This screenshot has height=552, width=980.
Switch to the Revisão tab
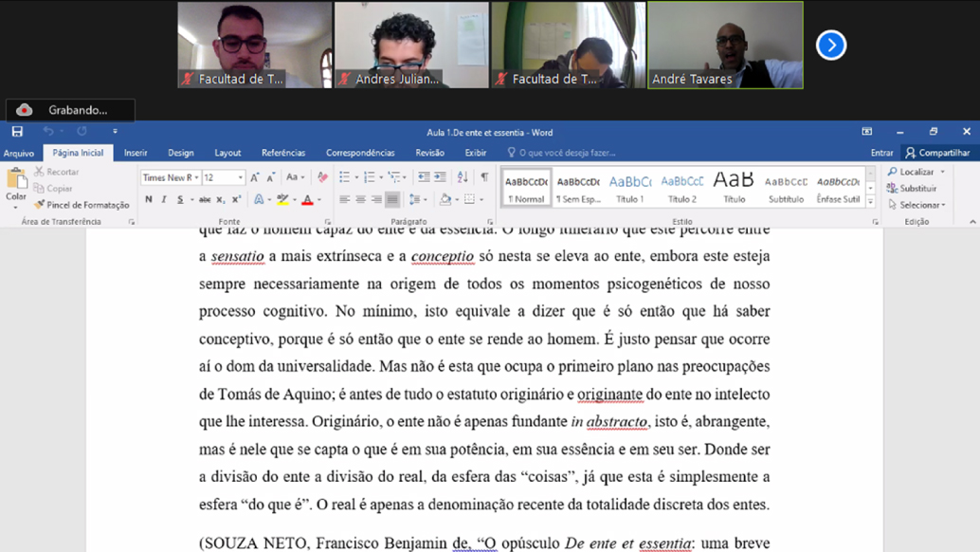[430, 153]
